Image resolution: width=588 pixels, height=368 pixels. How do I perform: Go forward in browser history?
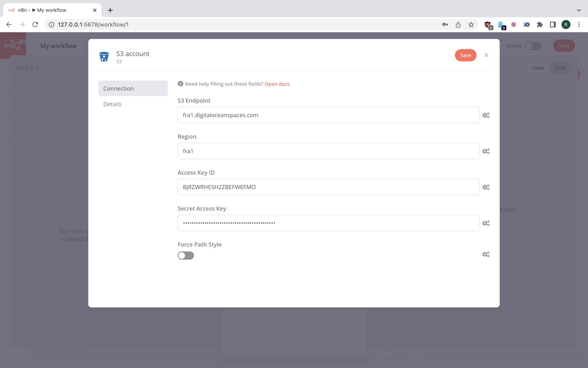click(x=22, y=25)
